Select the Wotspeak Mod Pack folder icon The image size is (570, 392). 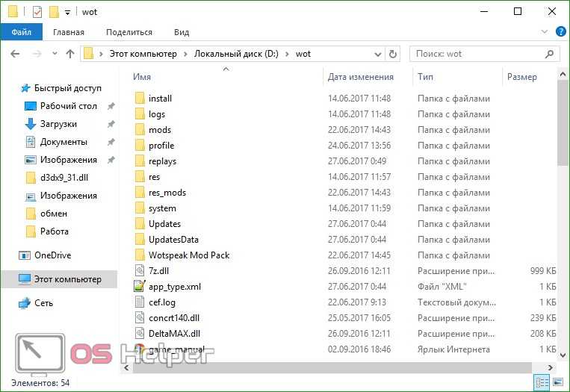pyautogui.click(x=140, y=255)
